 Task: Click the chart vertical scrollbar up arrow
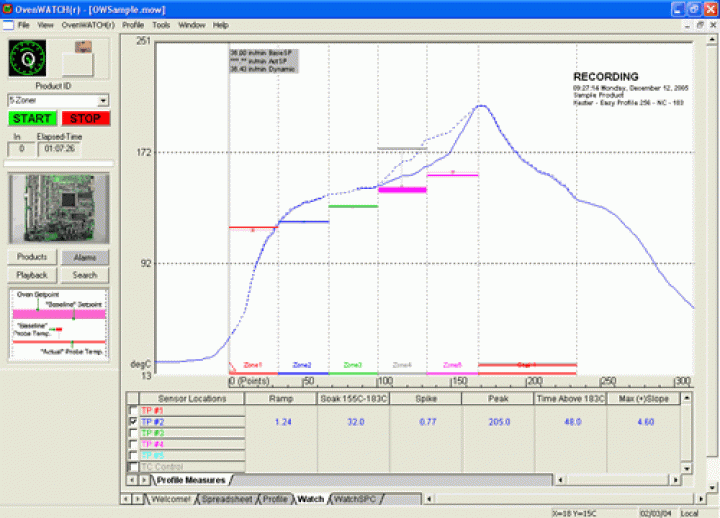712,39
